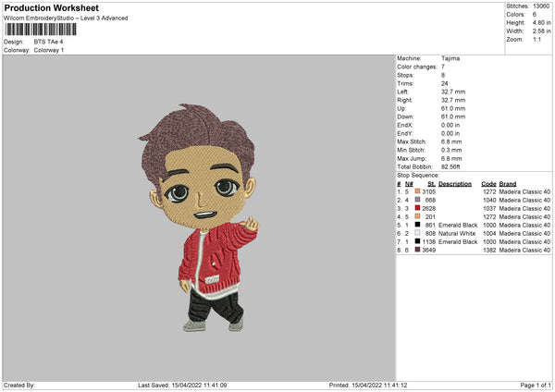Click the 'St.' column header
555x392 pixels.
point(431,184)
